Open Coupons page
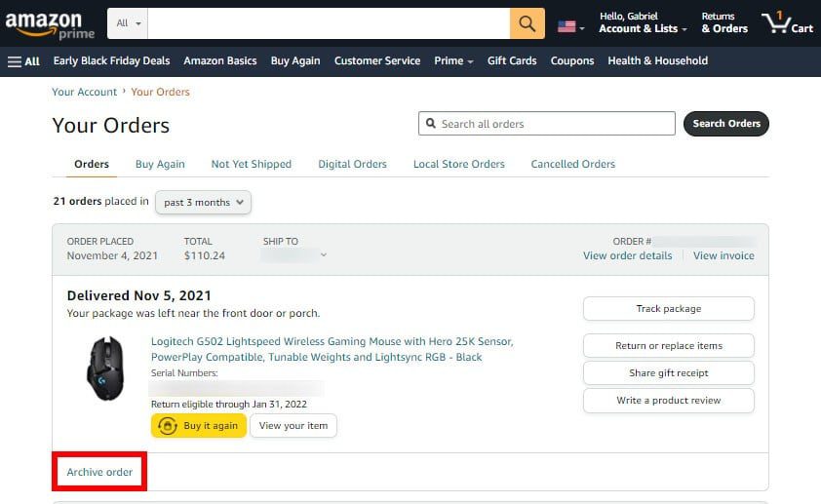 coord(571,61)
